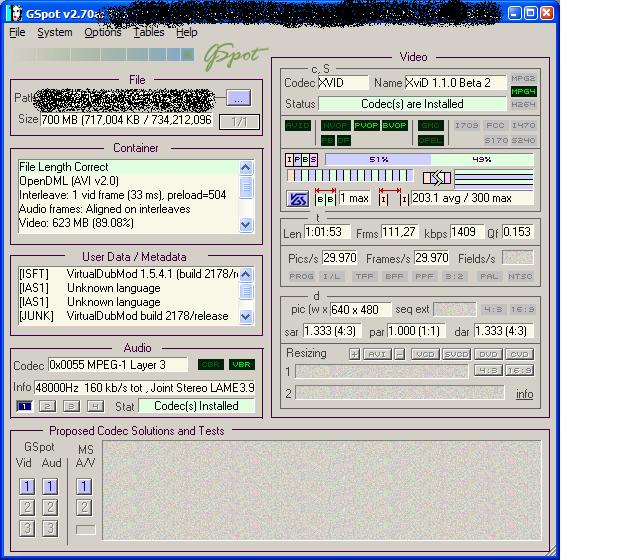Click the GMC indicator light
640x560 pixels.
(x=431, y=126)
